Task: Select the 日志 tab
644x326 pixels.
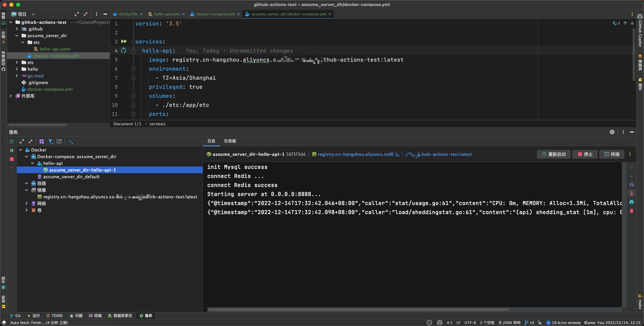Action: click(x=211, y=141)
